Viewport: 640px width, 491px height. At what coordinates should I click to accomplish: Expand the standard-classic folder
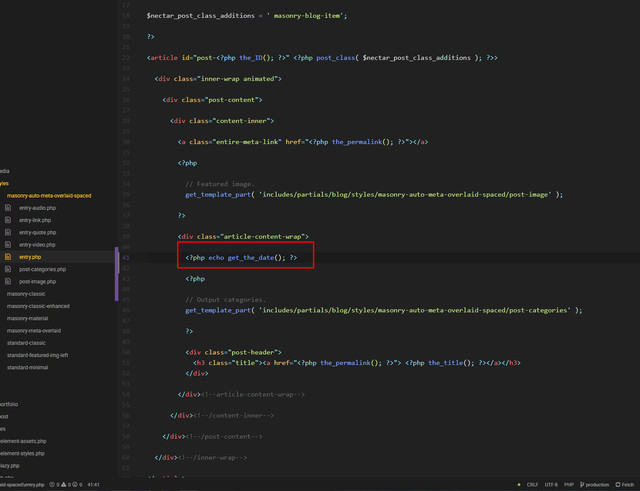pyautogui.click(x=27, y=342)
